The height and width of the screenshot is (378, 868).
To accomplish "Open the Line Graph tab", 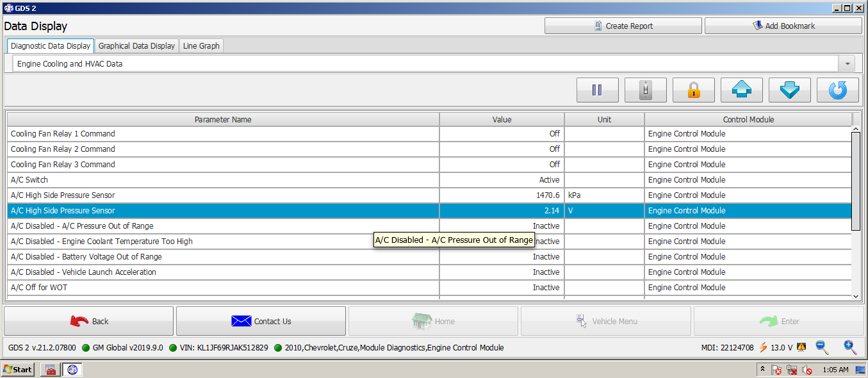I will (x=201, y=46).
